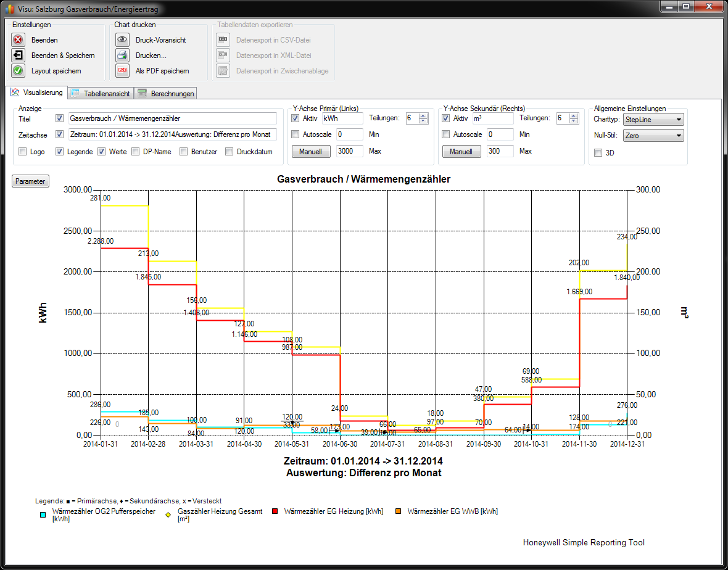Enable the Benutzer checkbox
This screenshot has width=728, height=570.
(x=183, y=151)
